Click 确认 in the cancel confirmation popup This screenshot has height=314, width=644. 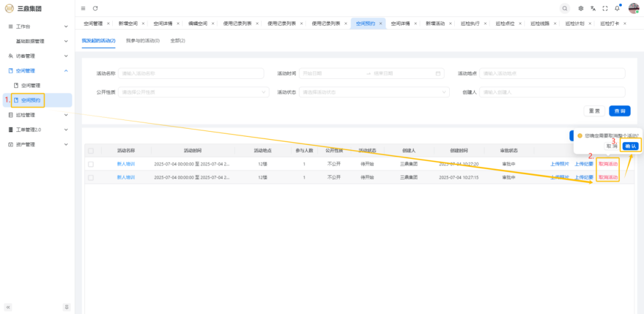pyautogui.click(x=629, y=146)
